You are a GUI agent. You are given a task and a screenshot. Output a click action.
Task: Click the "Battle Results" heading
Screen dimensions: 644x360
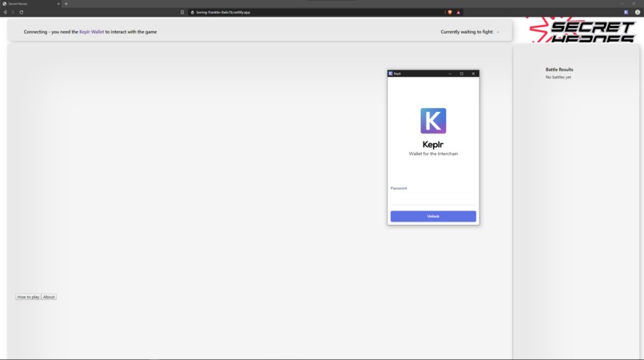point(559,70)
